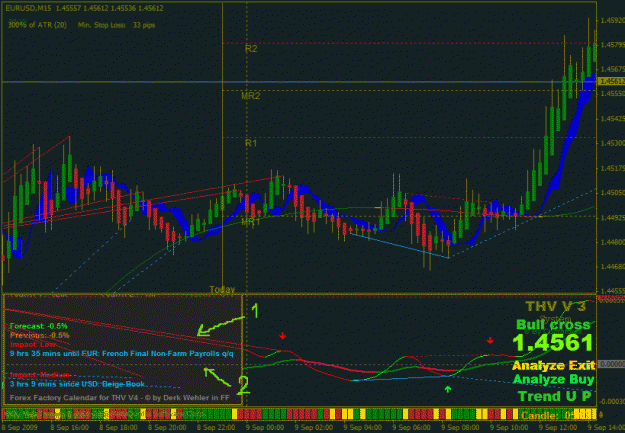
Task: Click the 1.44800 price axis label
Action: [x=613, y=242]
